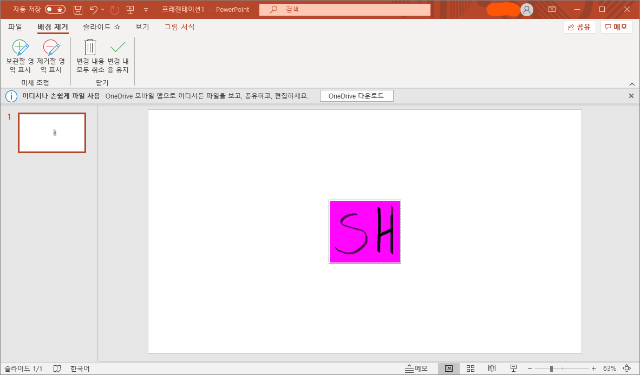
Task: Click 변경 내용 모두 취소 trash icon
Action: click(x=90, y=56)
